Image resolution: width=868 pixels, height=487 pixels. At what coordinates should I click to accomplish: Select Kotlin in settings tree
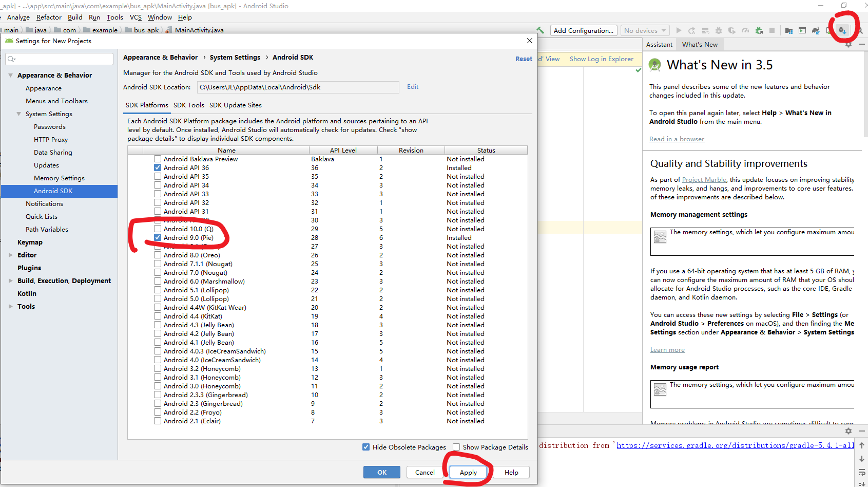click(x=27, y=294)
